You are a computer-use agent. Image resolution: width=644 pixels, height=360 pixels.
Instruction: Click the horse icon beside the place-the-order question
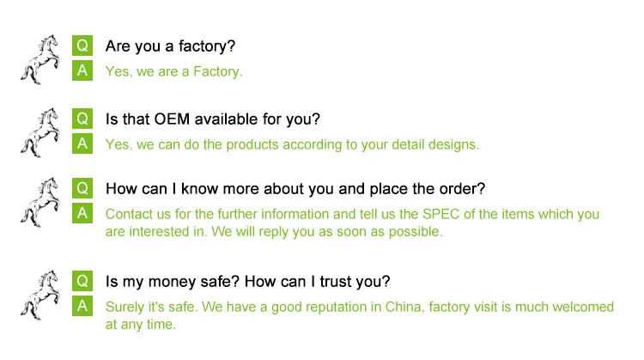click(x=40, y=202)
